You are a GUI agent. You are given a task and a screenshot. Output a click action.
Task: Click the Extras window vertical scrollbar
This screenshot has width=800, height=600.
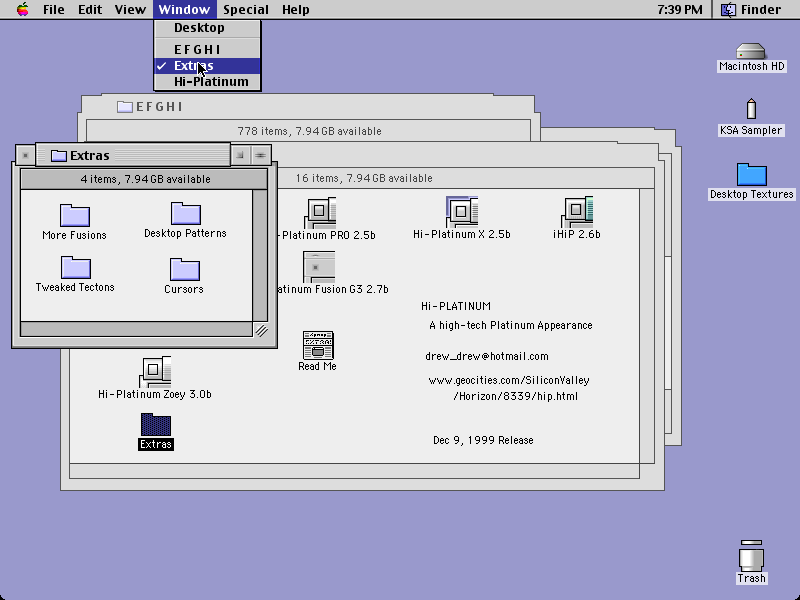pos(260,256)
